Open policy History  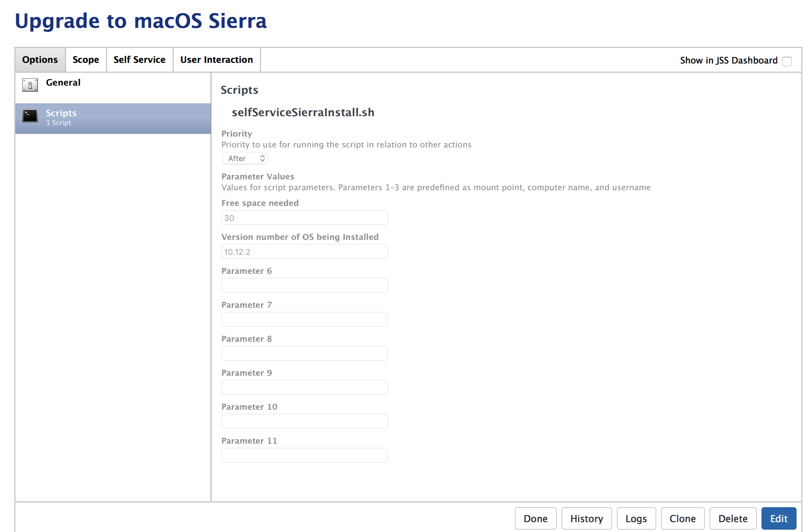coord(587,518)
